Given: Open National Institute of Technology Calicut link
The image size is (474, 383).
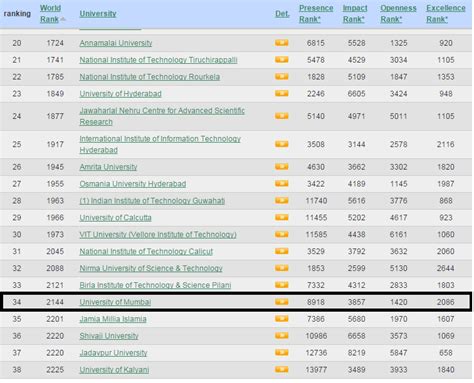Looking at the screenshot, I should click(x=146, y=251).
